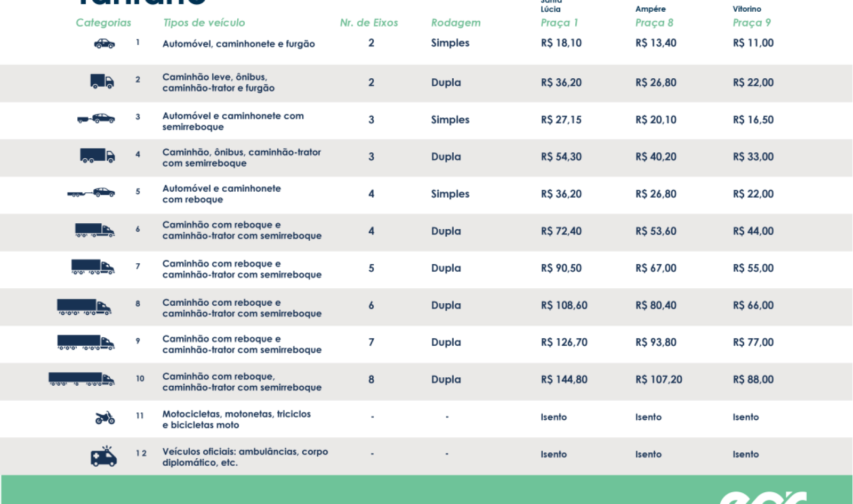
Task: Click the Rodagem column header
Action: point(456,22)
